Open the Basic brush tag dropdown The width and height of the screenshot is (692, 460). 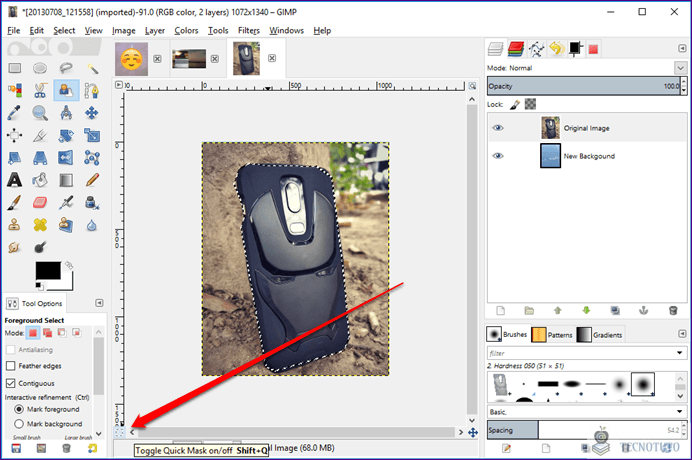(x=680, y=411)
